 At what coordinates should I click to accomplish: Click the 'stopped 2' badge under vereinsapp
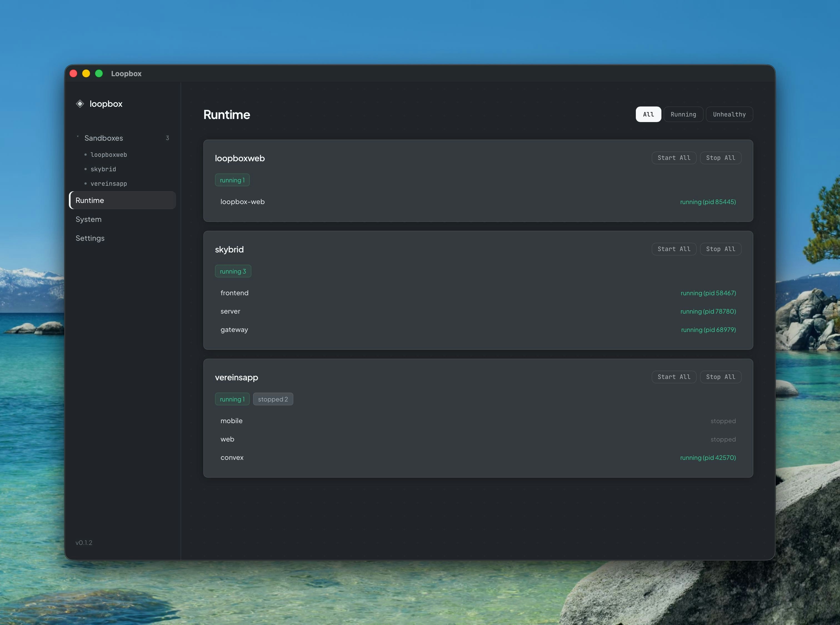pos(272,399)
